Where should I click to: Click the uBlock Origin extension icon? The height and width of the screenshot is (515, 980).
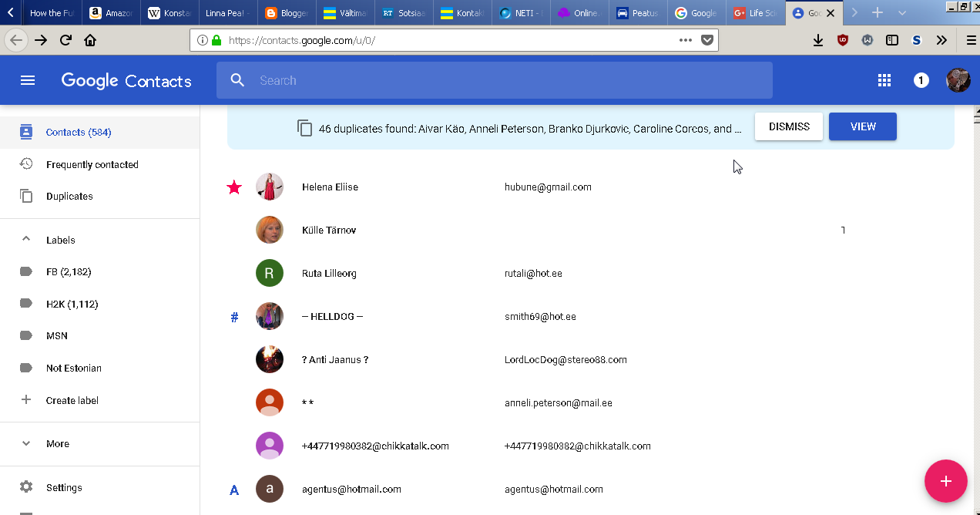point(843,40)
